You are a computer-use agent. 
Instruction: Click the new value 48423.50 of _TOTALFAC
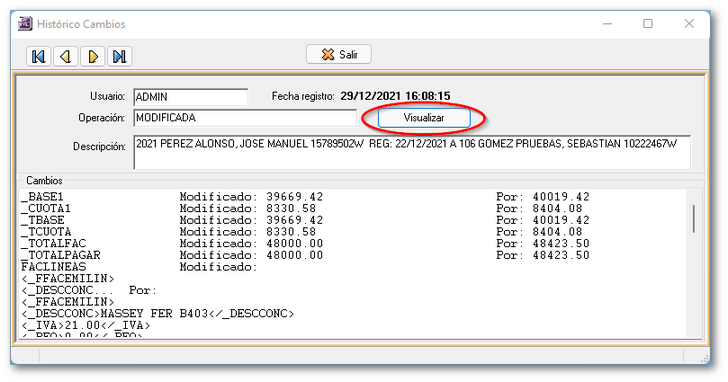point(561,243)
